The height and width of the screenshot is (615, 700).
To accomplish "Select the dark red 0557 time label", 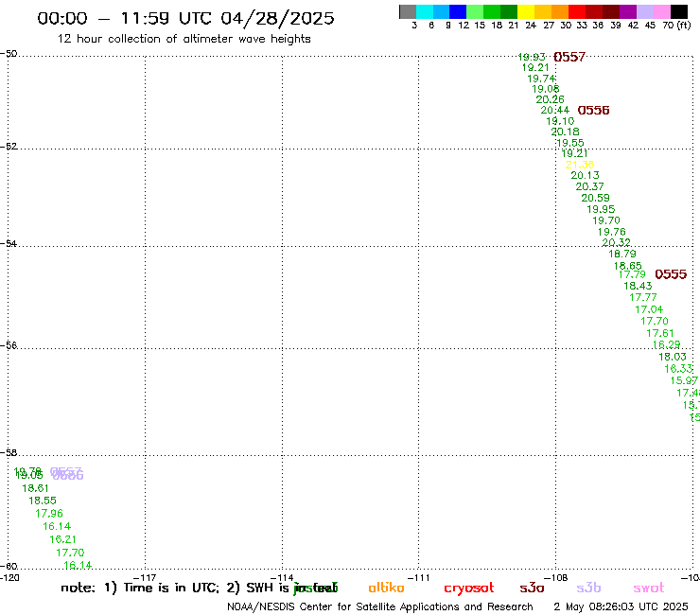I will coord(569,57).
